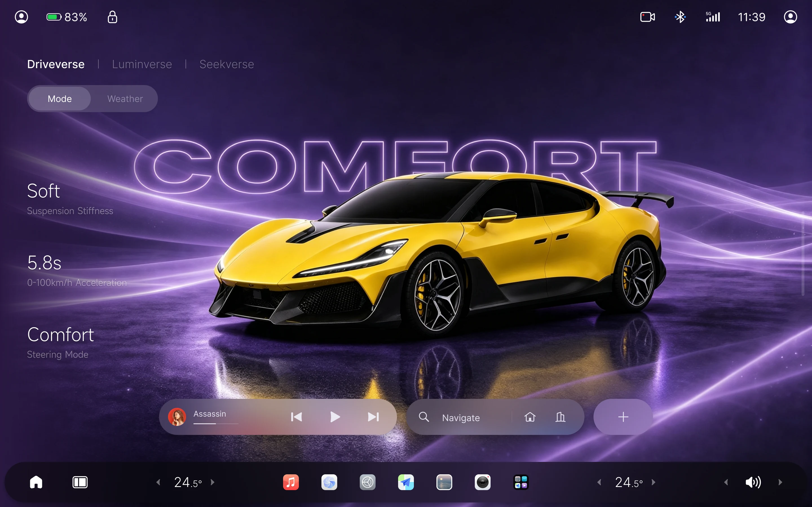This screenshot has width=812, height=507.
Task: Play the Assassin track
Action: [335, 417]
